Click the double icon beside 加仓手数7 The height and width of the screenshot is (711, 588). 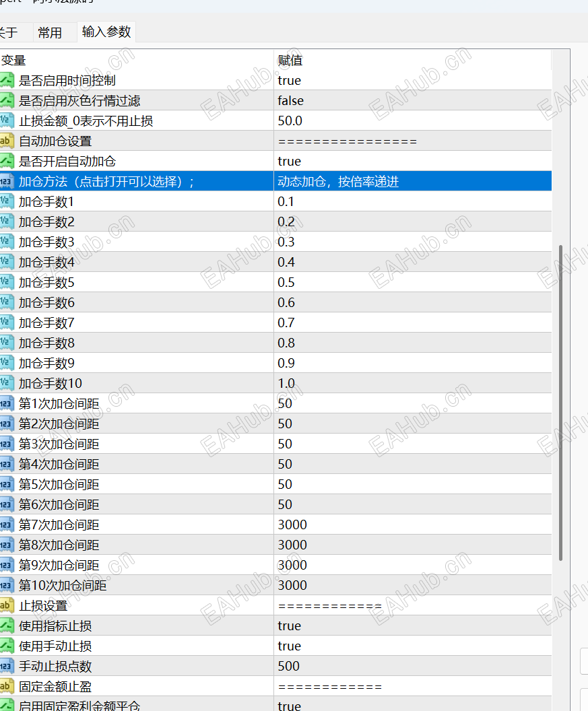coord(7,323)
